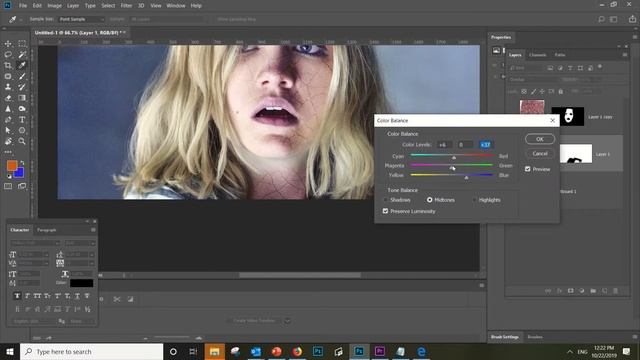Open the Filter menu
This screenshot has height=360, width=640.
pos(126,6)
